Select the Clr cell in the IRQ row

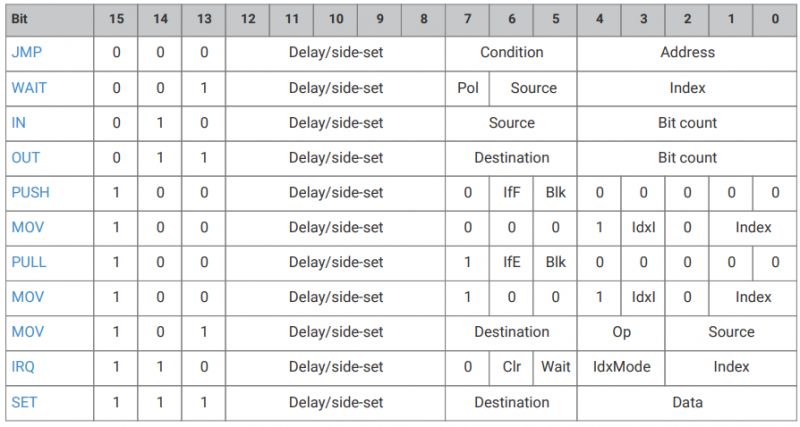(511, 366)
